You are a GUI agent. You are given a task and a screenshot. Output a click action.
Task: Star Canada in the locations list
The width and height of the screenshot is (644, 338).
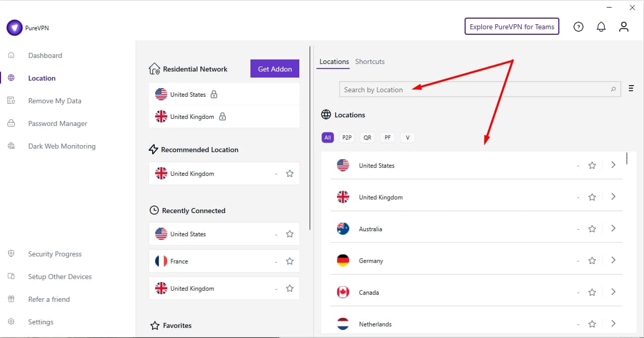pyautogui.click(x=592, y=292)
